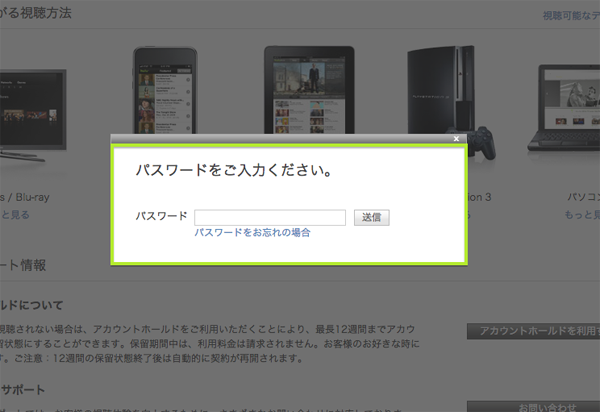The width and height of the screenshot is (600, 412).
Task: Click the dialog heading パスワードをご入力ください
Action: coord(234,171)
